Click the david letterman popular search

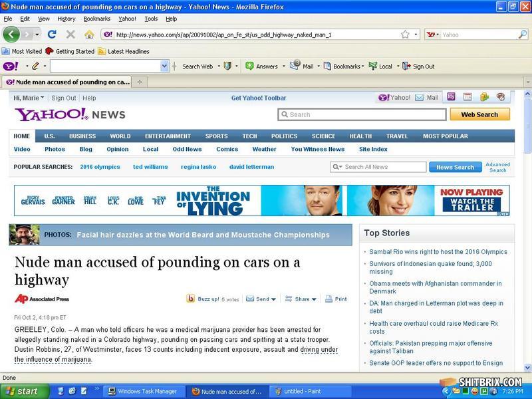251,167
